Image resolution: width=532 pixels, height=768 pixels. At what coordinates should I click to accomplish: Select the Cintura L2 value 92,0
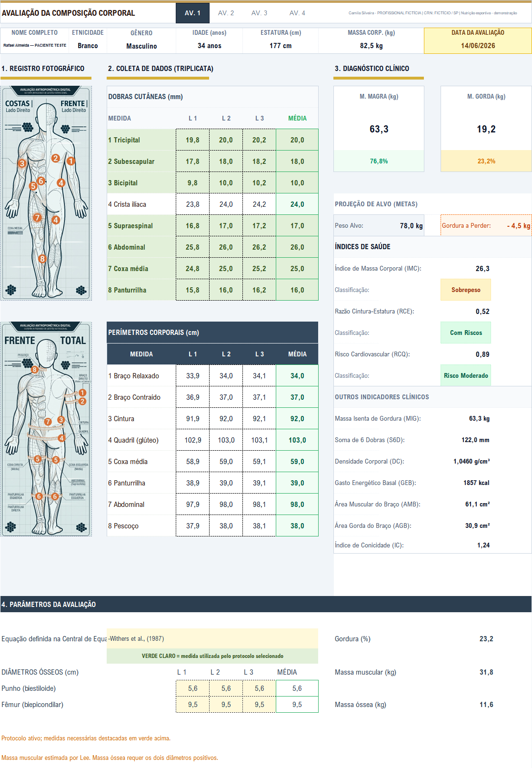click(226, 419)
